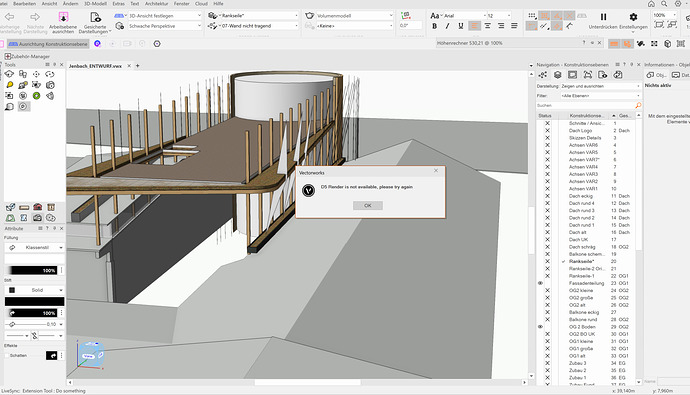Open the Alle Ebenen filter dropdown
The height and width of the screenshot is (395, 690).
[600, 95]
